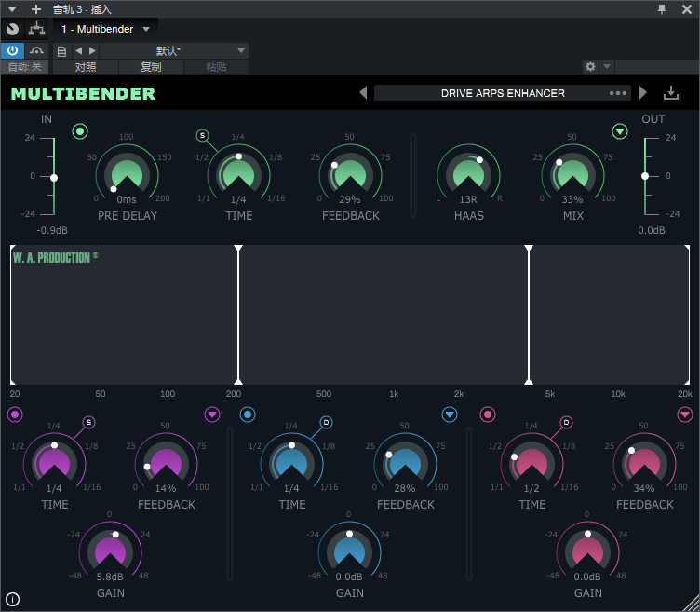Screen dimensions: 700x612
Task: Click blue band FEEDBACK knob at 28%
Action: point(405,464)
